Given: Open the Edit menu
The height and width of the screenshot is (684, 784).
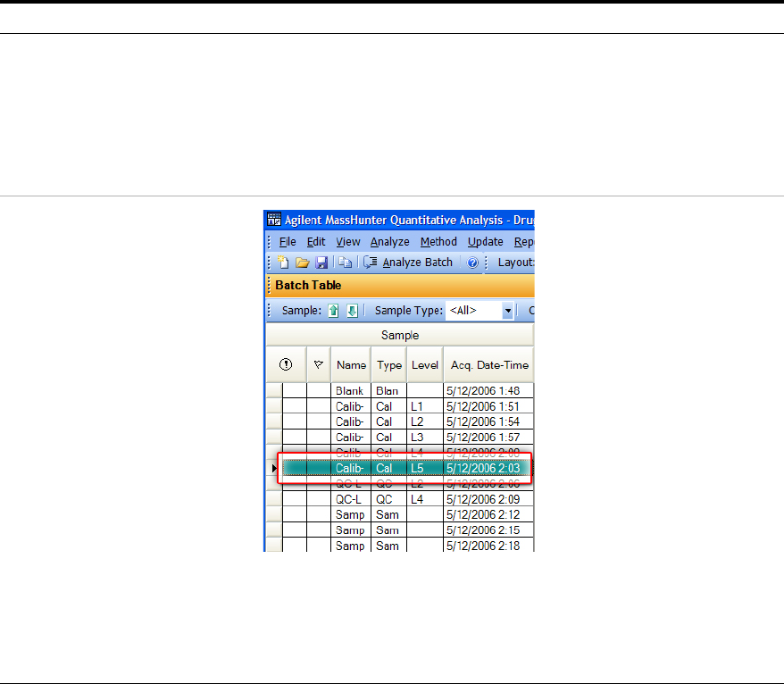Looking at the screenshot, I should click(x=316, y=242).
